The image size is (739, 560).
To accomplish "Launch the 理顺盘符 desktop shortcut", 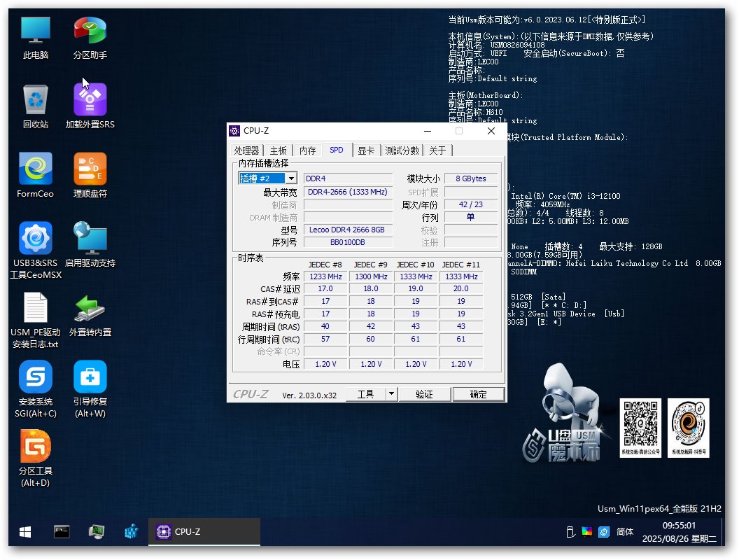I will pos(90,176).
